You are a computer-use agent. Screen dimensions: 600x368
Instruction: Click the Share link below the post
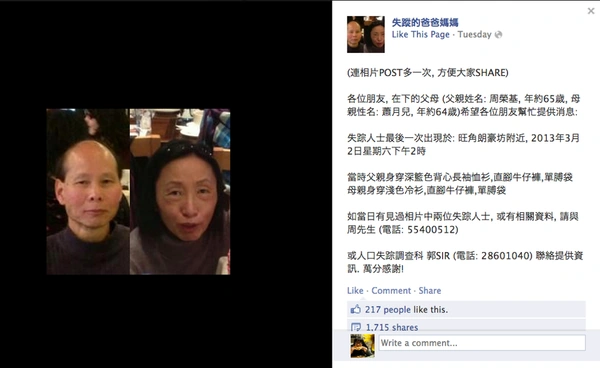(x=430, y=291)
